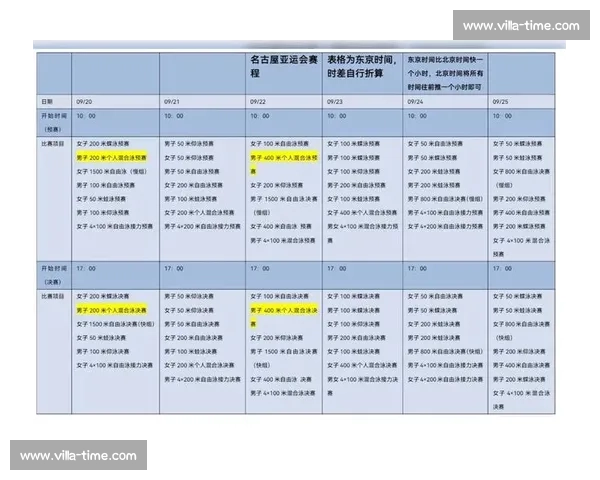This screenshot has width=600, height=480.
Task: Click '女子 1500 米自由泳(慢组)' in the 预赛 list
Action: click(x=111, y=171)
